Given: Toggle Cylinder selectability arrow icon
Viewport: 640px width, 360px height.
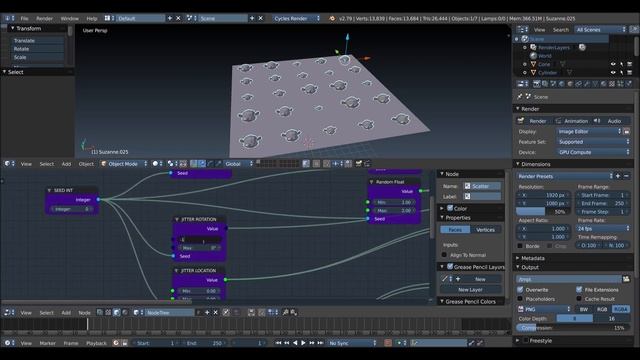Looking at the screenshot, I should 621,72.
